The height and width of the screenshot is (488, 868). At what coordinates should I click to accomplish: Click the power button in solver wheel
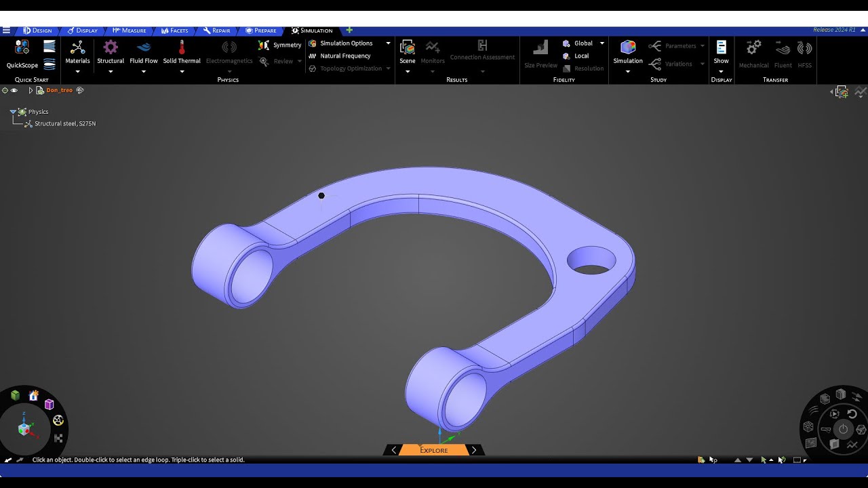(843, 429)
